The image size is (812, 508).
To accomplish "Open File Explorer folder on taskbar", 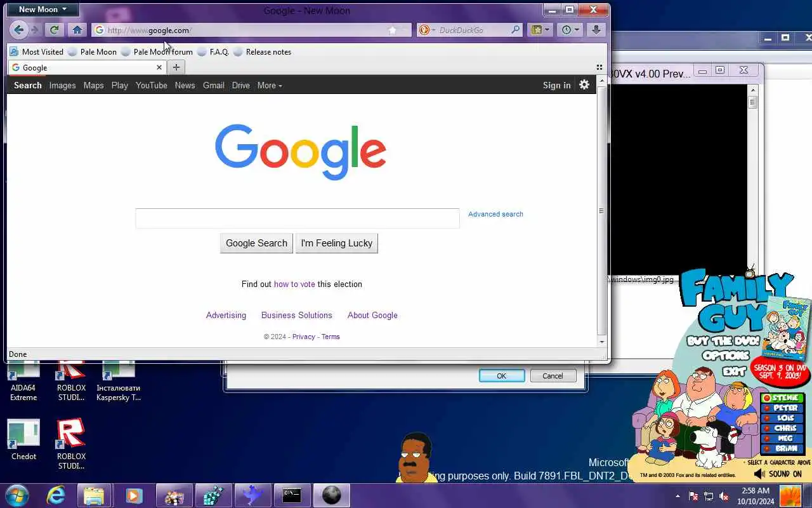I will coord(94,495).
